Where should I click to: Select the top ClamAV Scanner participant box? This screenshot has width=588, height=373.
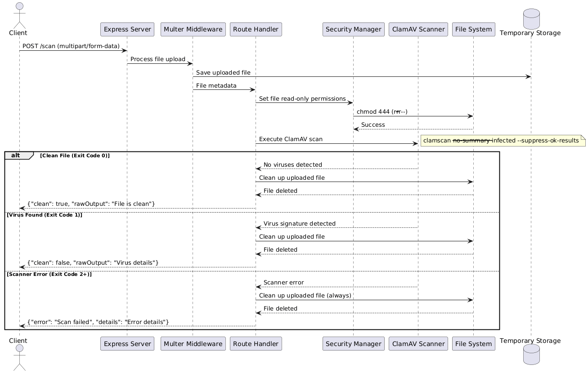(x=418, y=30)
